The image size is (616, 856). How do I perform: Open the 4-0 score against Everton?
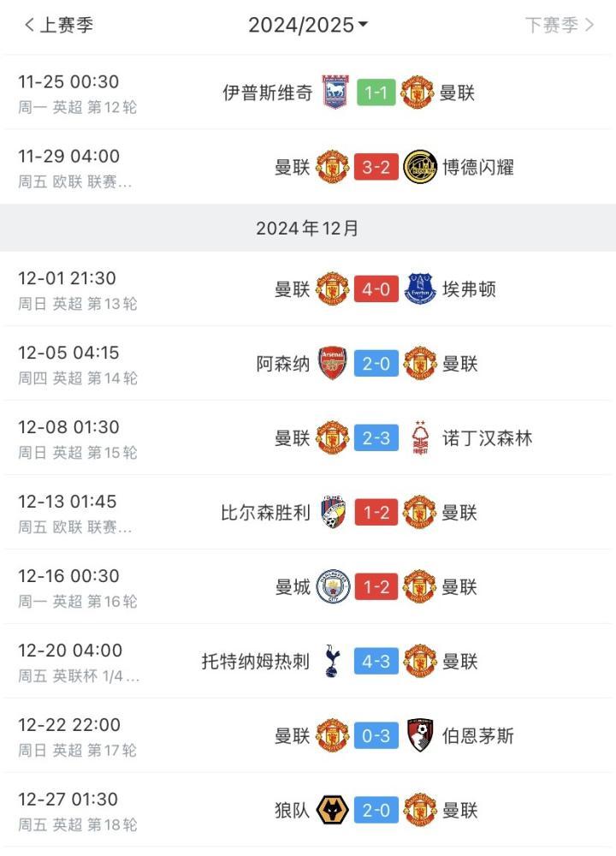coord(376,289)
